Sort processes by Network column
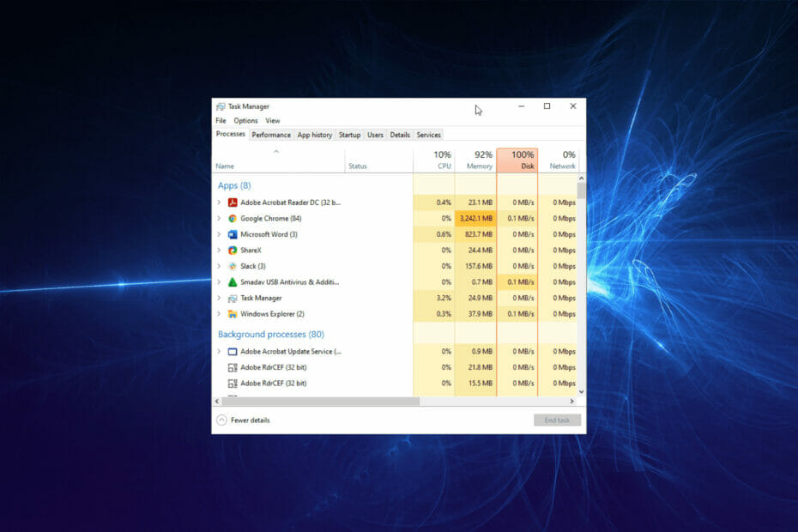Viewport: 798px width, 532px height. (559, 160)
